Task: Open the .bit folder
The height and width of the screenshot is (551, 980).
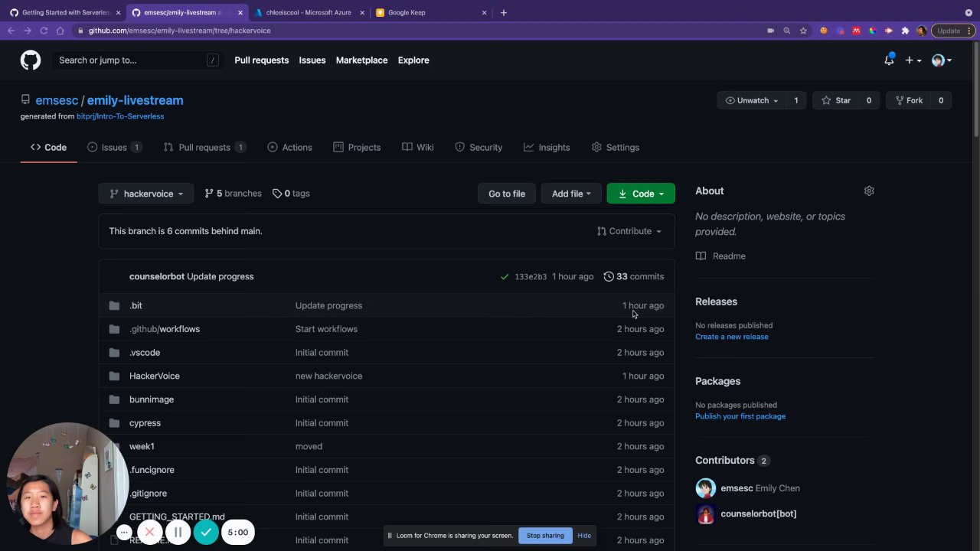Action: [136, 305]
